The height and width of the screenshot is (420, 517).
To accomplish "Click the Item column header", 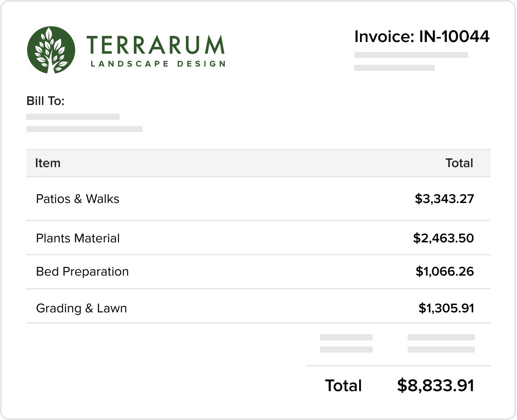I will (x=48, y=163).
